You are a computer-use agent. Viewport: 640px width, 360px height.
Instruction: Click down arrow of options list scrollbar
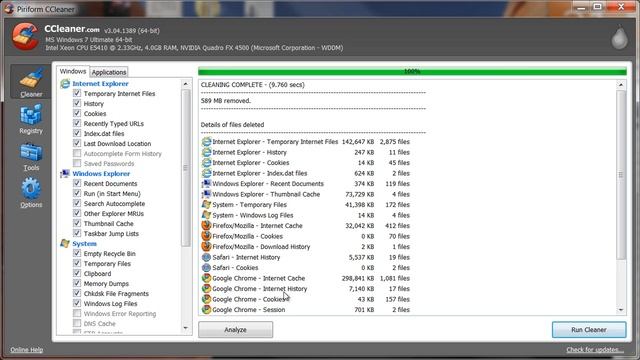click(x=186, y=328)
